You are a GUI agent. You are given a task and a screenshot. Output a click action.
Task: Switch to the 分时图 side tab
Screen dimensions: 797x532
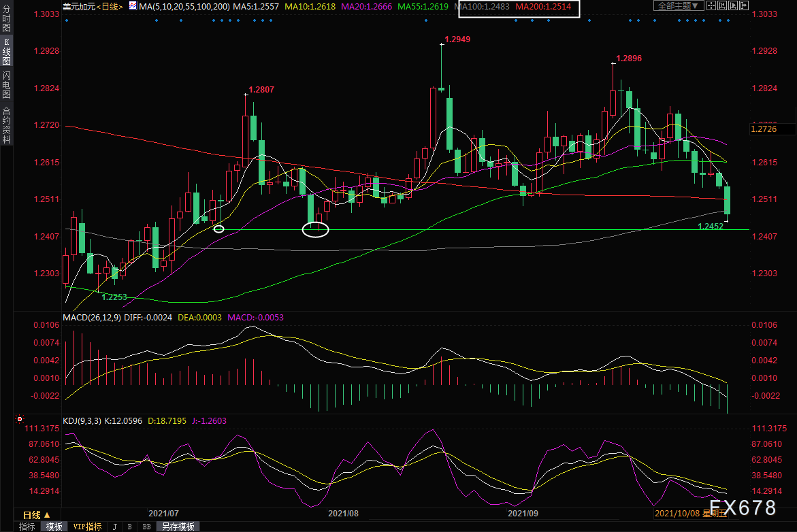pos(6,22)
